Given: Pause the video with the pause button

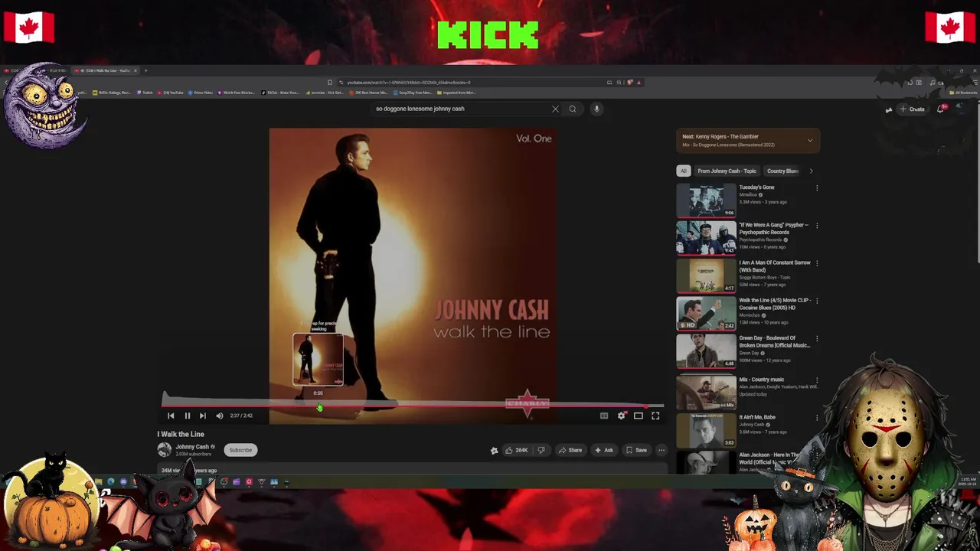Looking at the screenshot, I should pyautogui.click(x=187, y=416).
